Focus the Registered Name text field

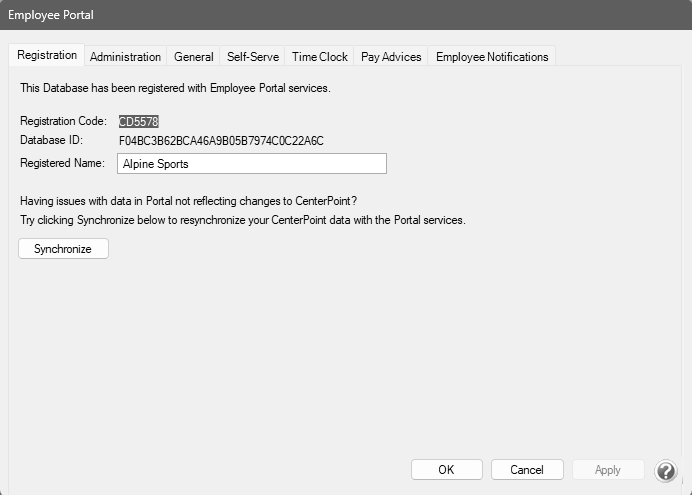tap(251, 164)
